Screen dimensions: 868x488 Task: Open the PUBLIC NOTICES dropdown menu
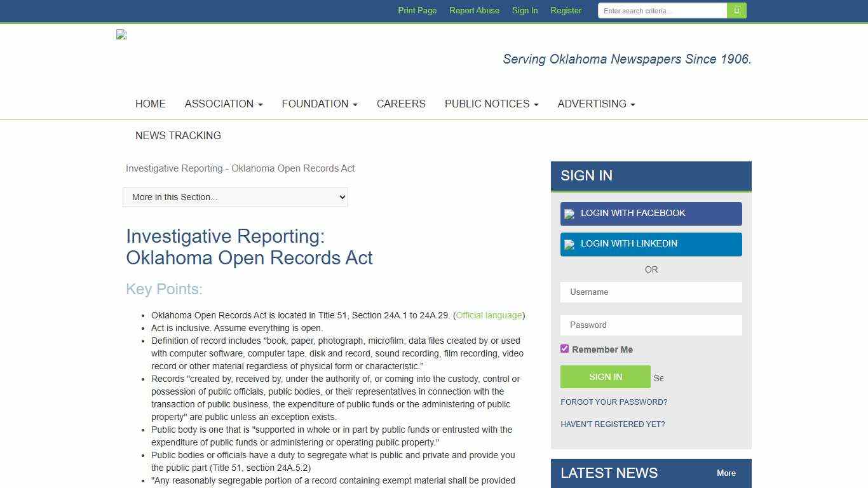491,104
